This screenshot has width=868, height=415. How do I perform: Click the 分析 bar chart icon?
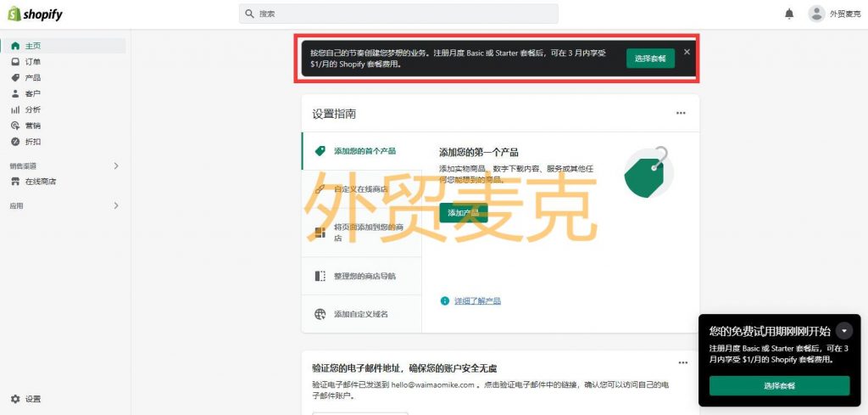[x=15, y=109]
